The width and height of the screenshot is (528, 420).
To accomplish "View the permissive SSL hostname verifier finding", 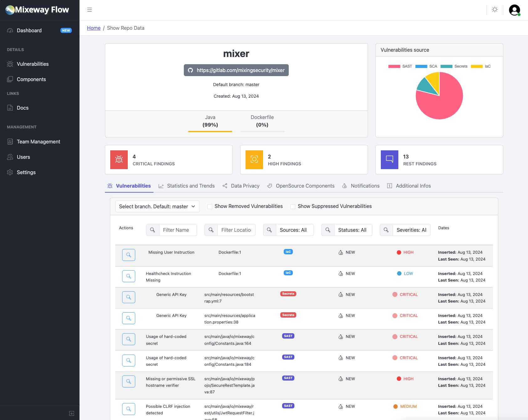I will point(129,381).
